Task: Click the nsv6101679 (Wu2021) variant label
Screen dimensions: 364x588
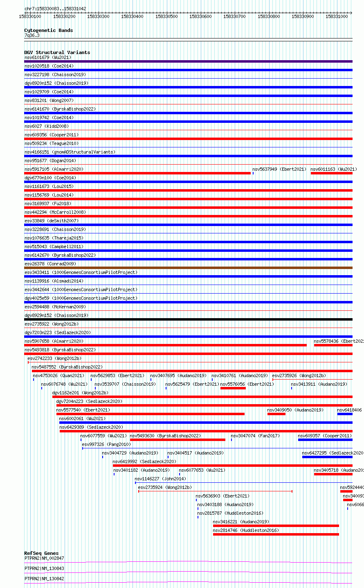Action: pyautogui.click(x=47, y=57)
